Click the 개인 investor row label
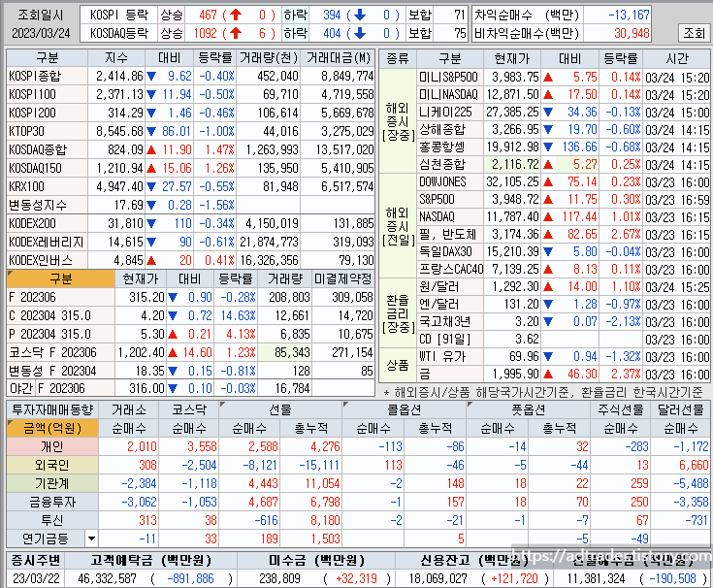The height and width of the screenshot is (588, 713). point(52,446)
